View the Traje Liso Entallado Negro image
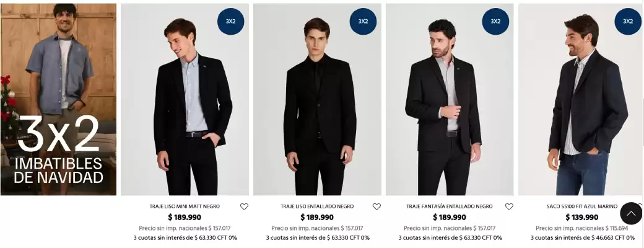This screenshot has height=248, width=644. 317,105
